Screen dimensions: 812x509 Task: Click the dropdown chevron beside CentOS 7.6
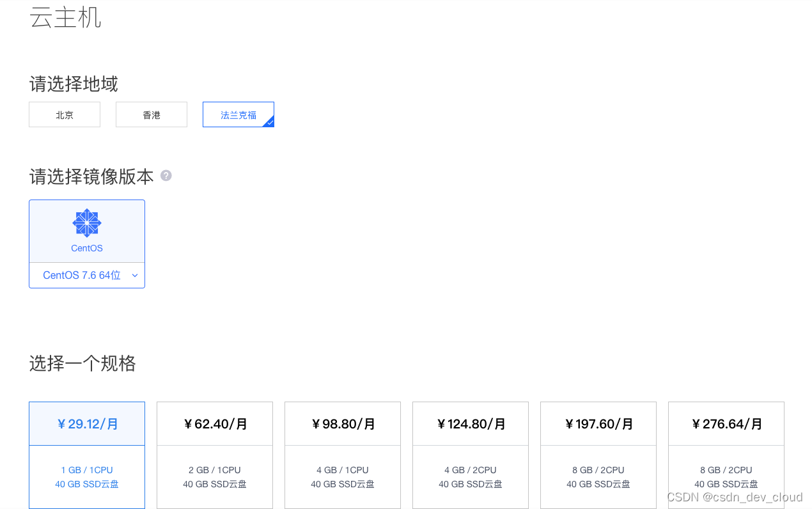click(x=135, y=276)
